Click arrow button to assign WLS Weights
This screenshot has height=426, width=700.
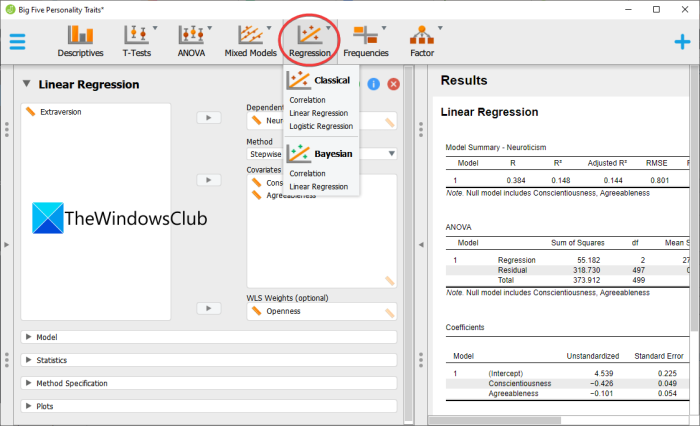[x=208, y=308]
